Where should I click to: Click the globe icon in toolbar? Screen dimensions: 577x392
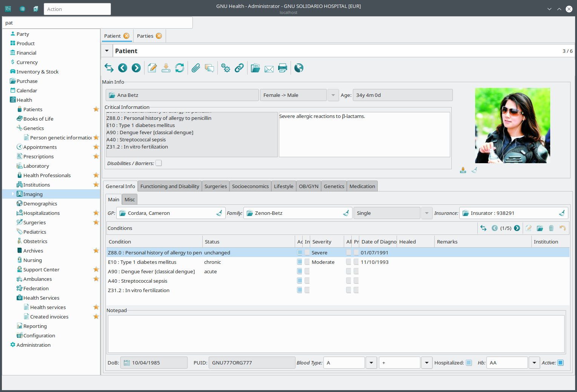click(299, 68)
